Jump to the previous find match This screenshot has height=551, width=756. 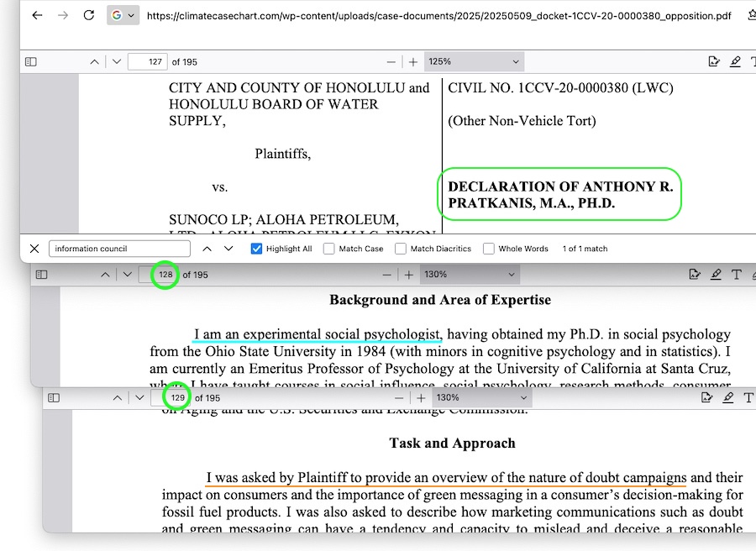(207, 249)
